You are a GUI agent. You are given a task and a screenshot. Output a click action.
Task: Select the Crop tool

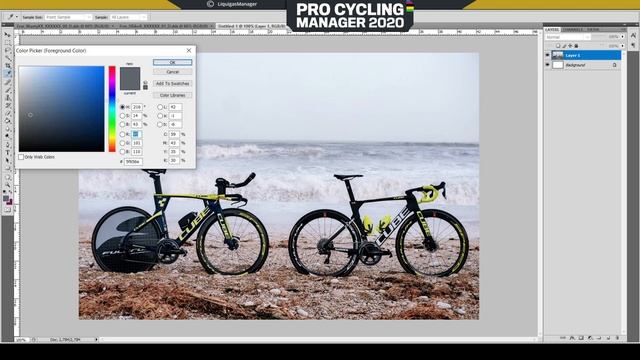(x=7, y=66)
